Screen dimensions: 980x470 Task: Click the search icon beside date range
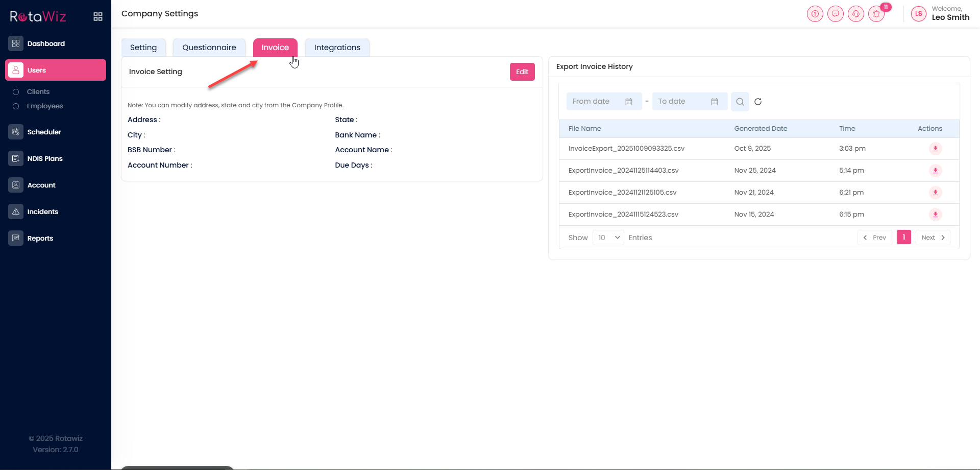(x=740, y=102)
